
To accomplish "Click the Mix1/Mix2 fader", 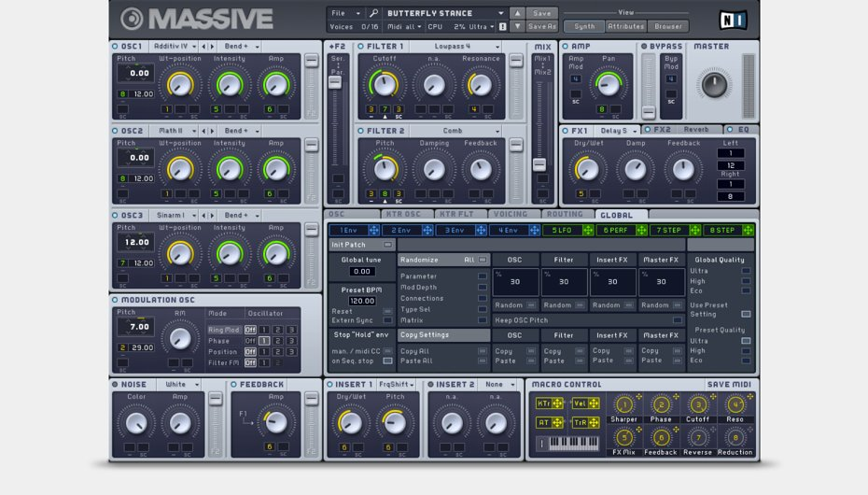I will 539,164.
